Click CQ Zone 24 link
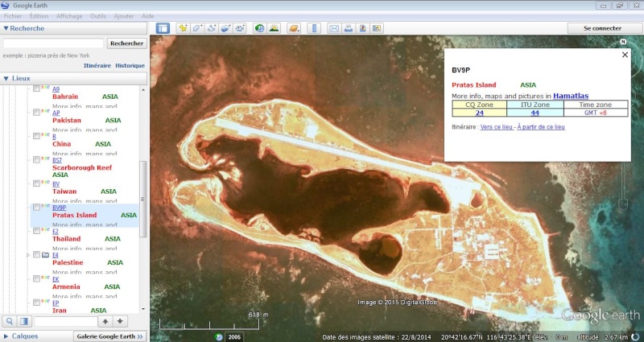644x342 pixels. pyautogui.click(x=480, y=113)
